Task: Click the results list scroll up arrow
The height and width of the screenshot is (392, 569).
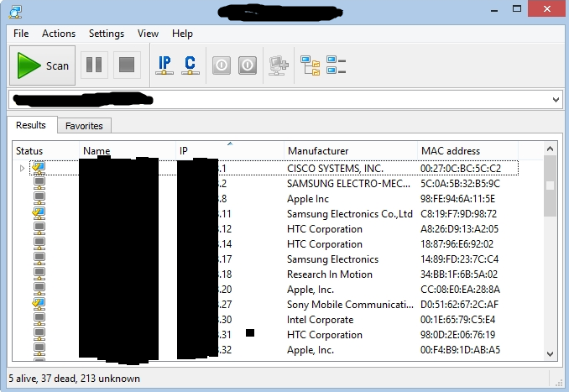Action: tap(551, 149)
